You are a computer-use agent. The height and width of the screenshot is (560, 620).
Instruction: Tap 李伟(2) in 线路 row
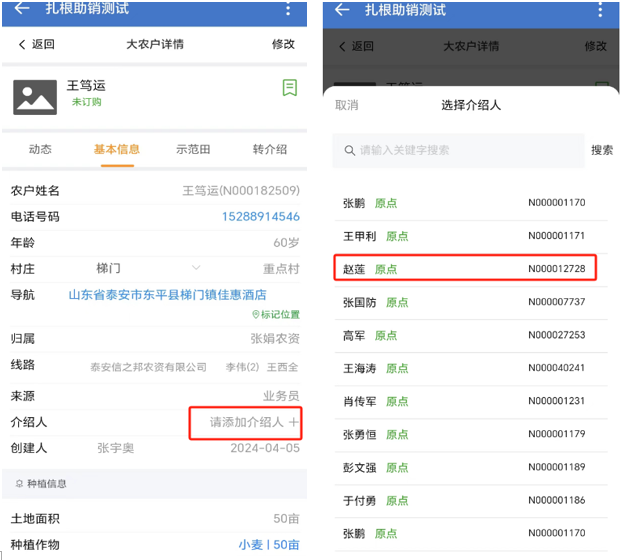click(x=242, y=367)
